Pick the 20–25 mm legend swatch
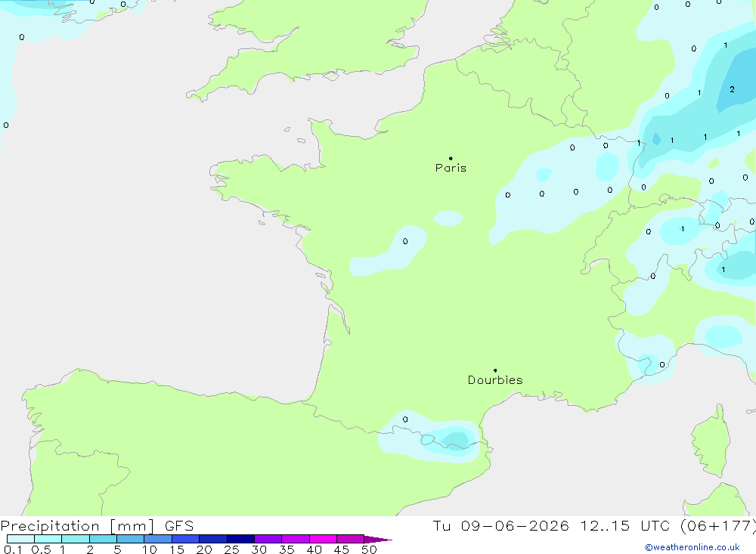This screenshot has width=756, height=554. click(213, 539)
